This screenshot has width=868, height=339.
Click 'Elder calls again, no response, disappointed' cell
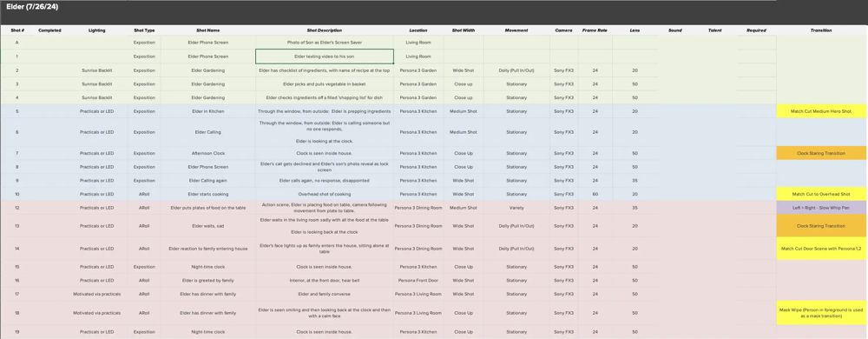(325, 181)
